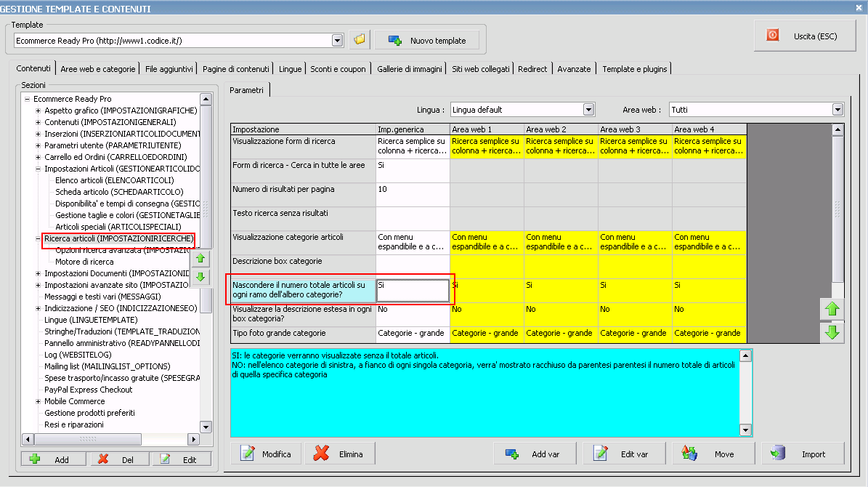
Task: Open the Area web dropdown
Action: point(837,110)
